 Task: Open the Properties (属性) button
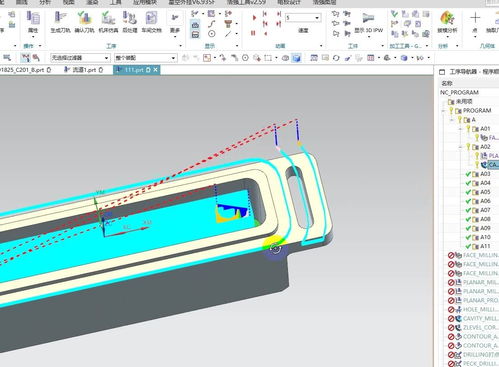33,22
